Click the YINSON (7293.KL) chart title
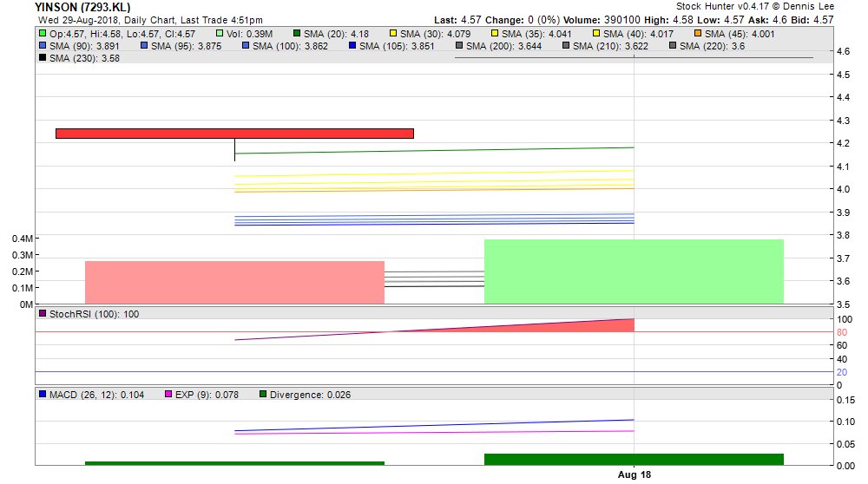 pyautogui.click(x=82, y=7)
